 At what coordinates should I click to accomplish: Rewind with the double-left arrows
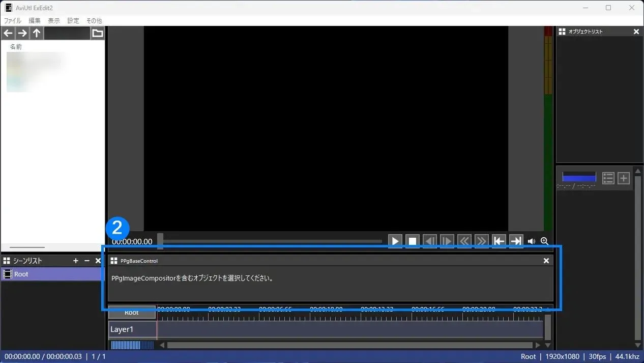pos(464,241)
